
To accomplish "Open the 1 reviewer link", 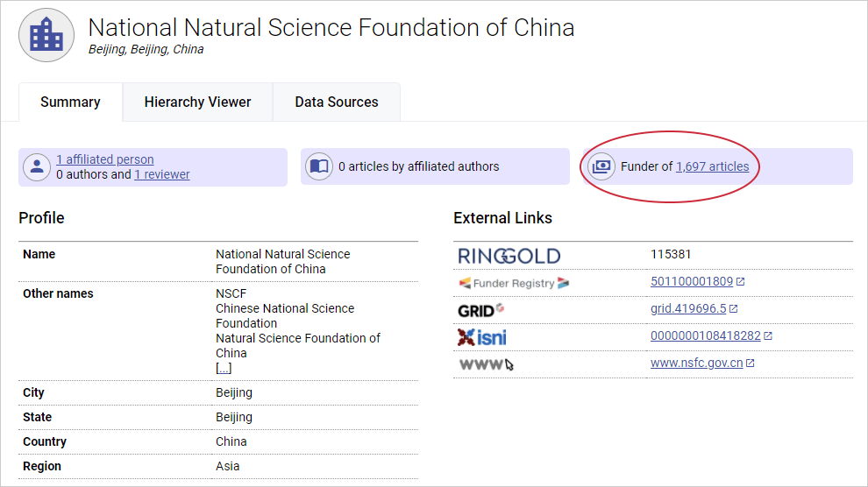I will coord(162,174).
